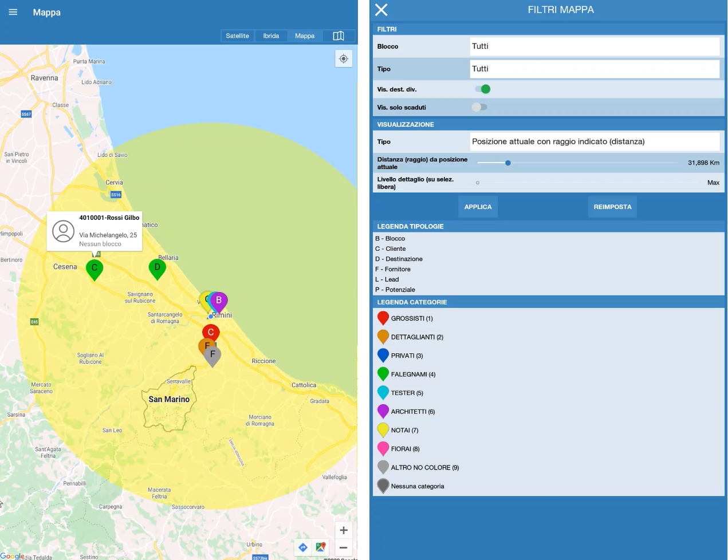Open location in Google Maps icon
This screenshot has width=728, height=560.
tap(321, 547)
